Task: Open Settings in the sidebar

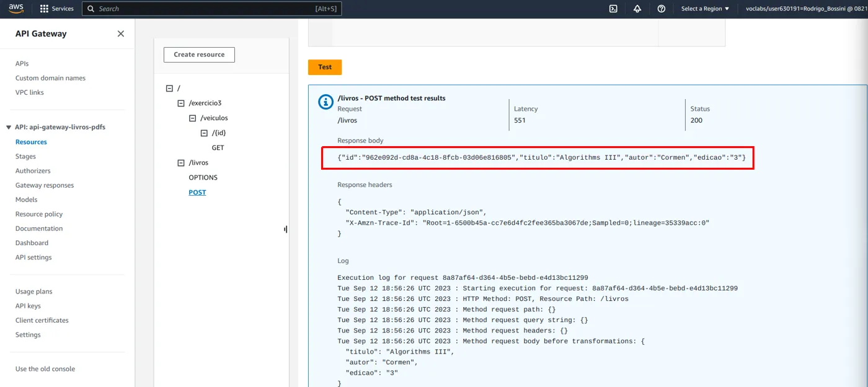Action: (x=28, y=335)
